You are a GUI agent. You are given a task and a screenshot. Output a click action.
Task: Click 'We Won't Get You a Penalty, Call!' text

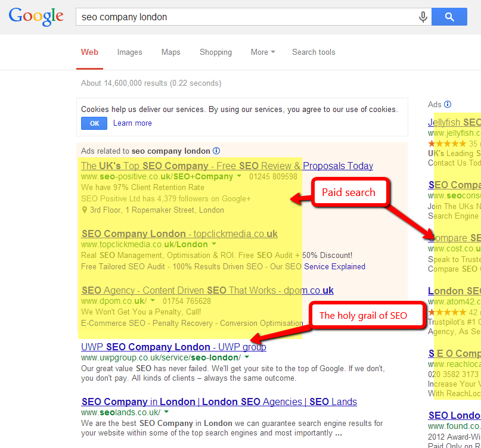click(141, 312)
